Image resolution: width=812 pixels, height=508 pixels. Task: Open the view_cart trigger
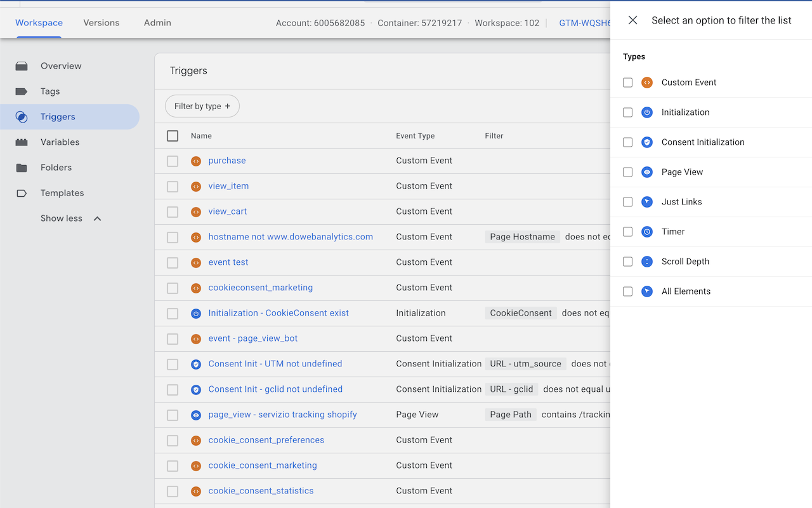click(228, 211)
